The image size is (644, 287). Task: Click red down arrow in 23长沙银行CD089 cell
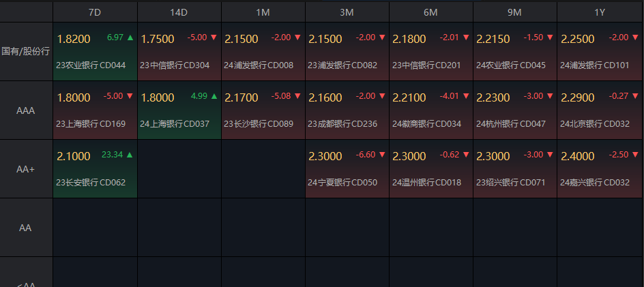tap(297, 96)
